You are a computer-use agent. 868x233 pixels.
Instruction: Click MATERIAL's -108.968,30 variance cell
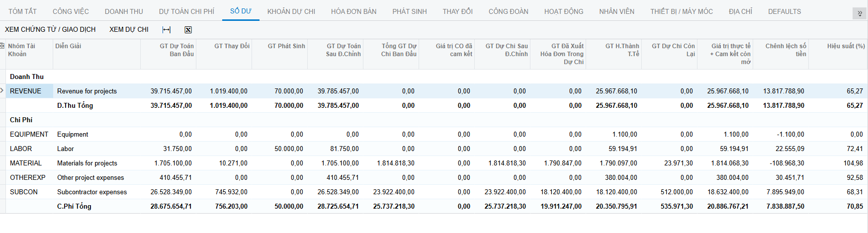781,163
